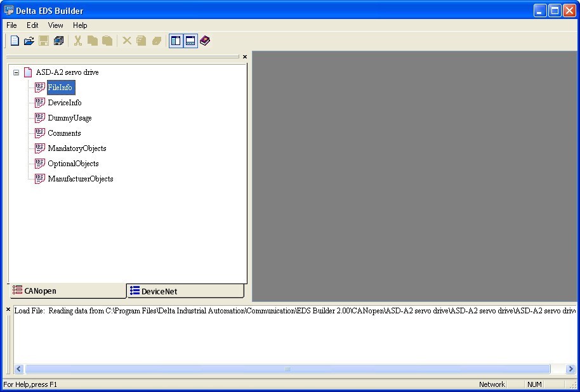This screenshot has width=580, height=392.
Task: Click the EDS icon beside FileInfo
Action: pyautogui.click(x=40, y=88)
